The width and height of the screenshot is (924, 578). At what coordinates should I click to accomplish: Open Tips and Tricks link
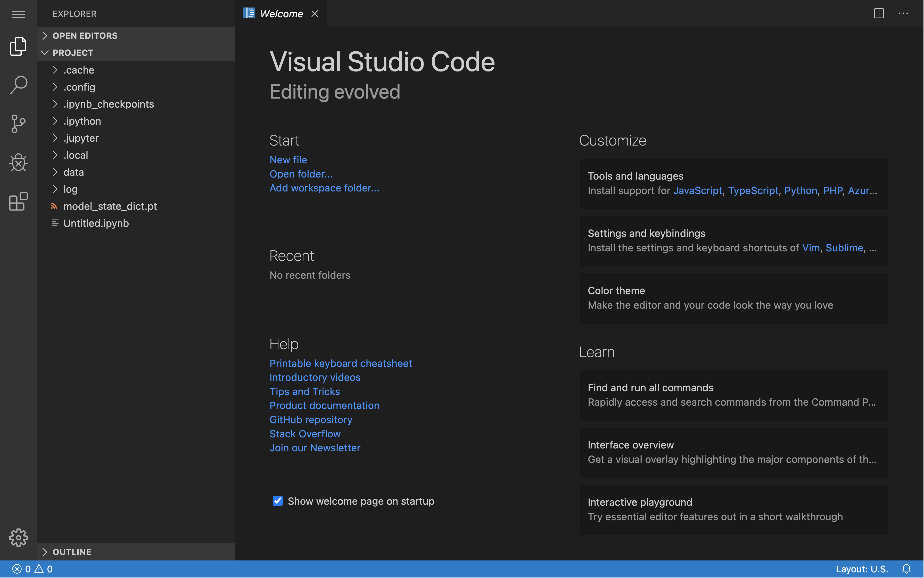coord(305,391)
